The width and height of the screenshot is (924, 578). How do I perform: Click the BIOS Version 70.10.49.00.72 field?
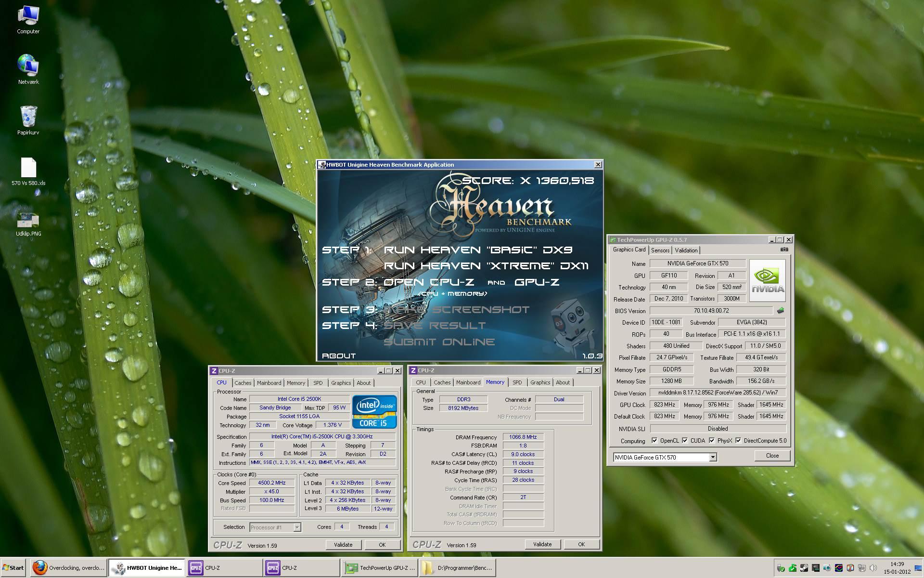[711, 311]
